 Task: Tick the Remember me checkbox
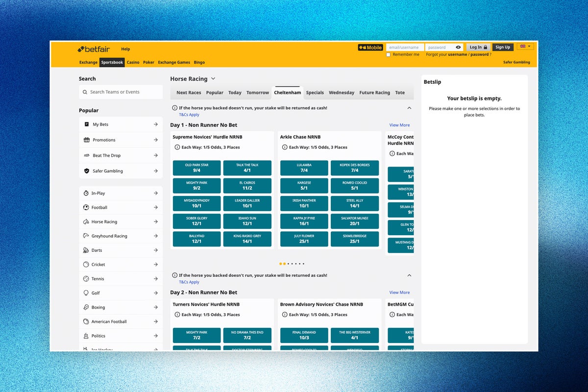(x=389, y=55)
